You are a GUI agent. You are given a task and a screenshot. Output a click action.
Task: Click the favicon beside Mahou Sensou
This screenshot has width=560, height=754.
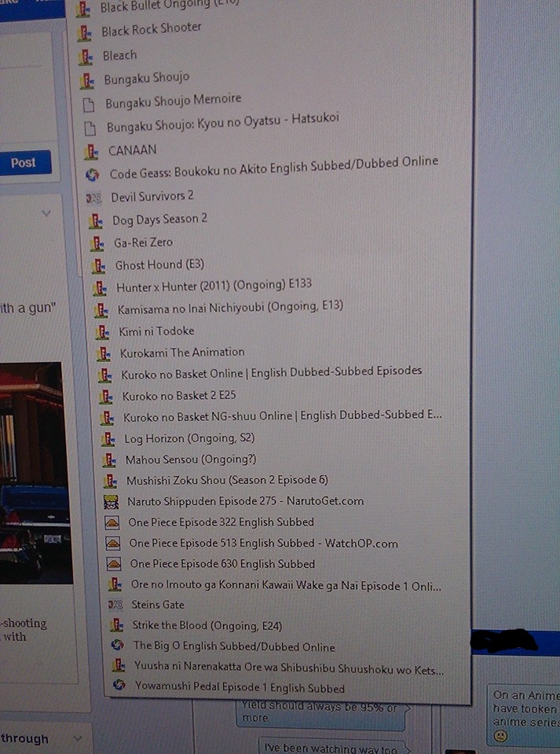(x=109, y=460)
